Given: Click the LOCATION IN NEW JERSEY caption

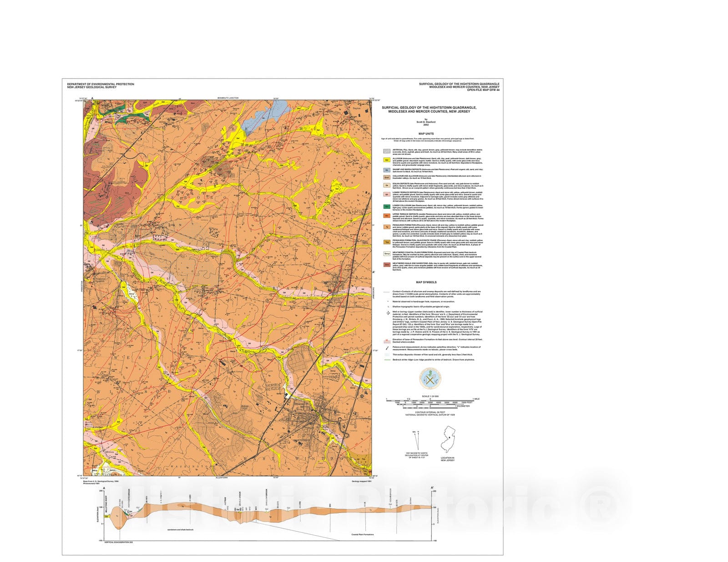Looking at the screenshot, I should [x=448, y=459].
